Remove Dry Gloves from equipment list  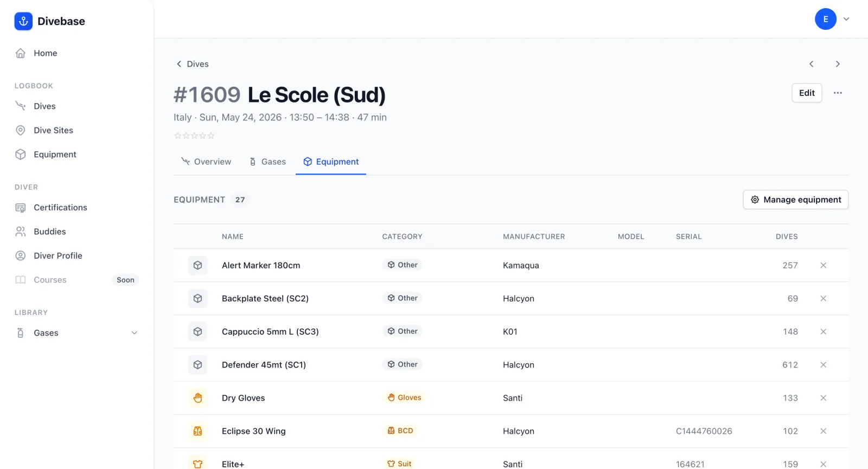tap(823, 398)
